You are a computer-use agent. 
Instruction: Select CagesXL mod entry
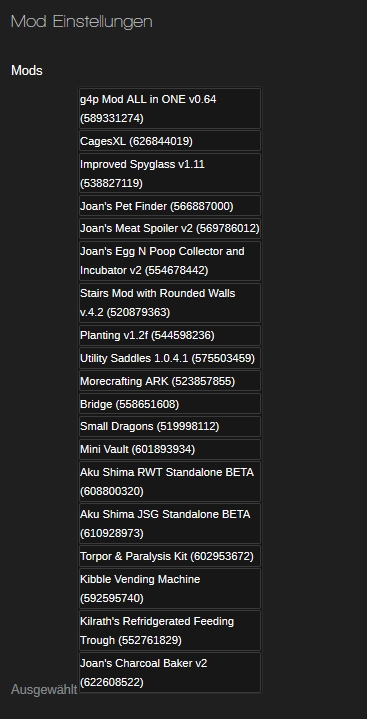click(x=170, y=141)
